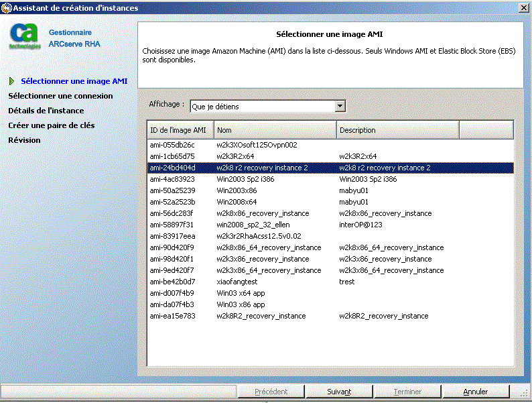Viewport: 532px width, 403px height.
Task: Jump to the Révision step
Action: pos(24,140)
